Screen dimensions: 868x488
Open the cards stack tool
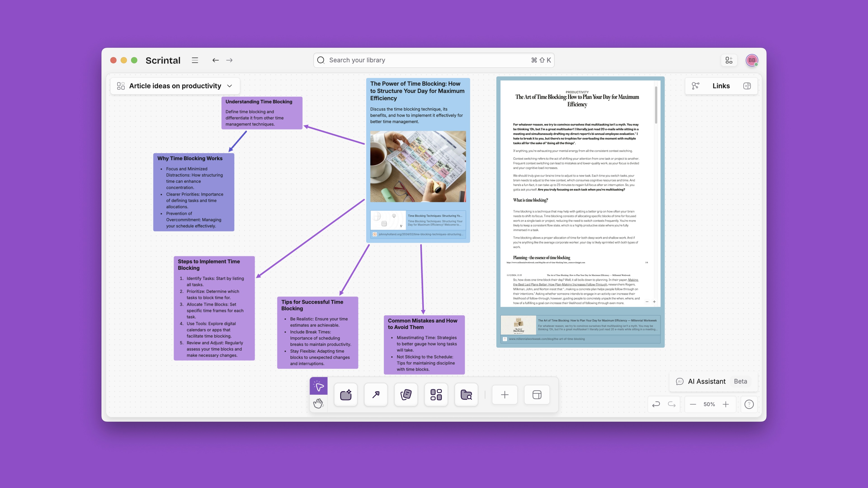pos(406,395)
